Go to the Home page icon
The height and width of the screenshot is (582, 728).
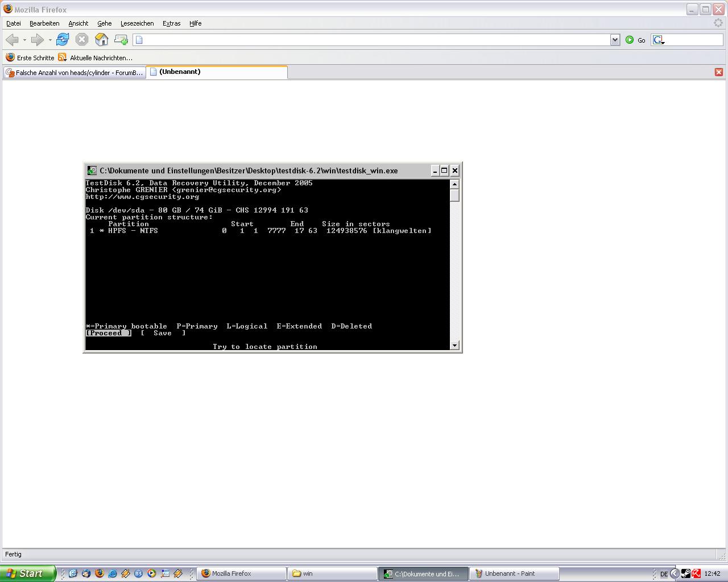101,39
